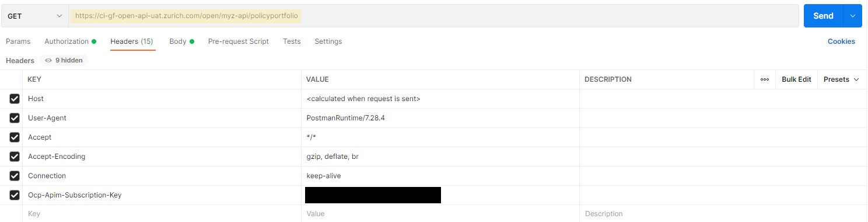Image resolution: width=868 pixels, height=222 pixels.
Task: Open the Pre-request Script tab
Action: [239, 41]
